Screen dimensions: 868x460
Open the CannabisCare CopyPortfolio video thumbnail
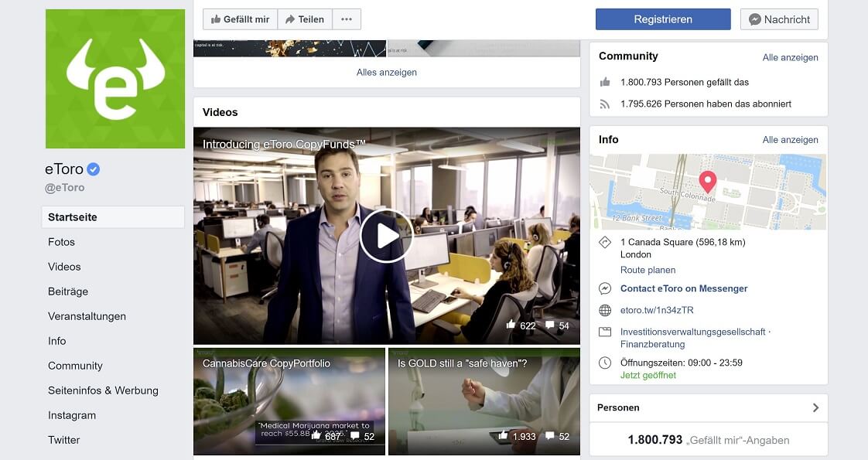(x=289, y=401)
